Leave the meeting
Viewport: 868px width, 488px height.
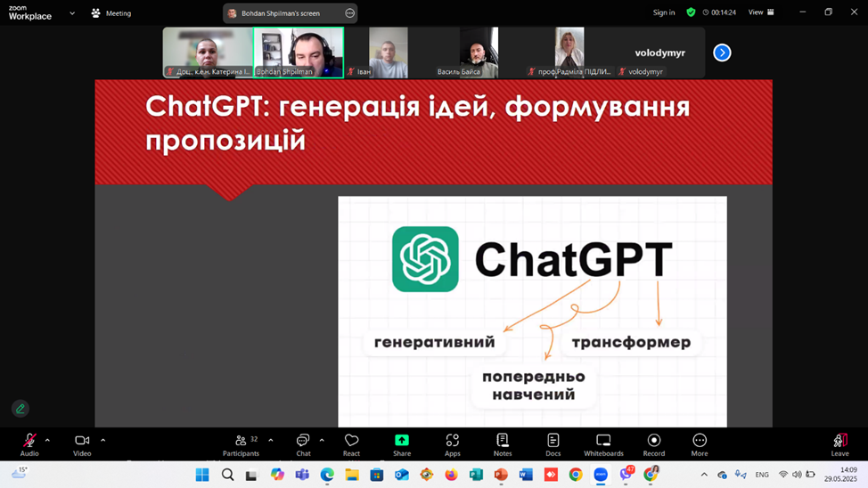(839, 445)
